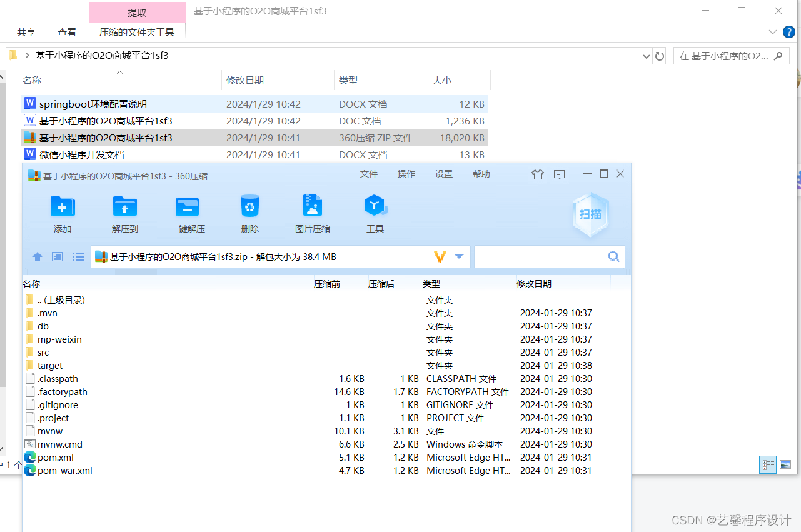Expand the Explorer address bar dropdown arrow
Screen dimensions: 801x532
[x=646, y=56]
